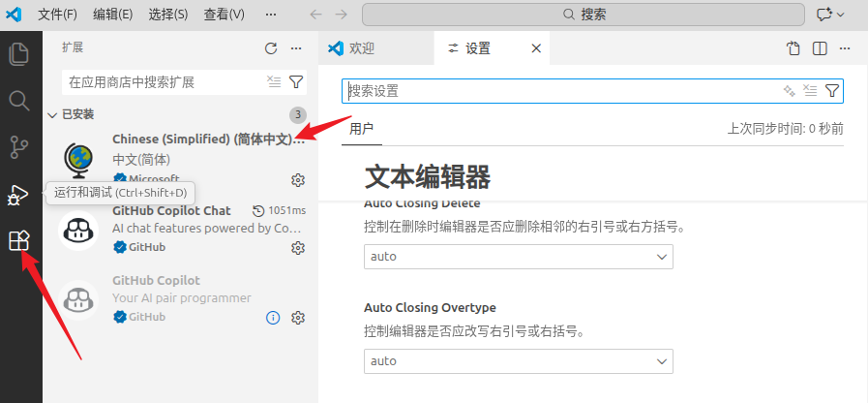868x403 pixels.
Task: Open GitHub Copilot extension details
Action: point(156,281)
